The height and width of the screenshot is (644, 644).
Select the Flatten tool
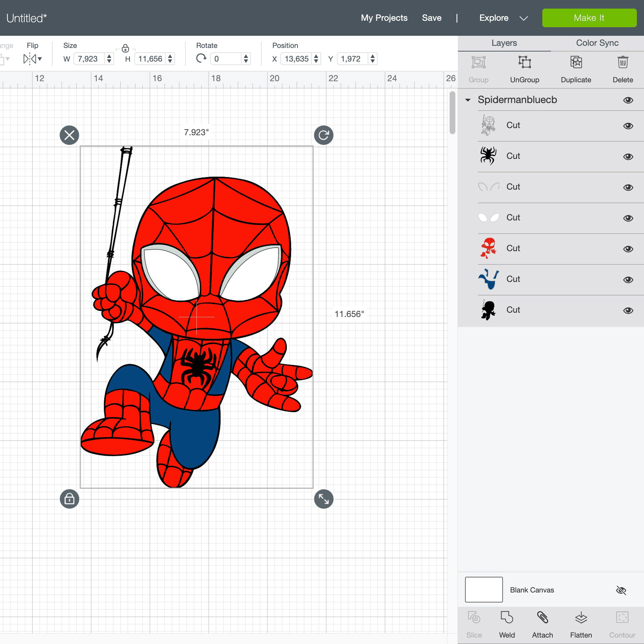point(580,618)
